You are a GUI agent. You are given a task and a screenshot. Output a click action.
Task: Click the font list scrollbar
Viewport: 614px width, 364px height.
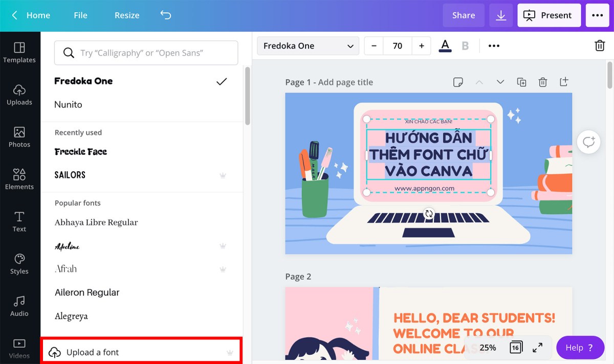click(x=248, y=95)
